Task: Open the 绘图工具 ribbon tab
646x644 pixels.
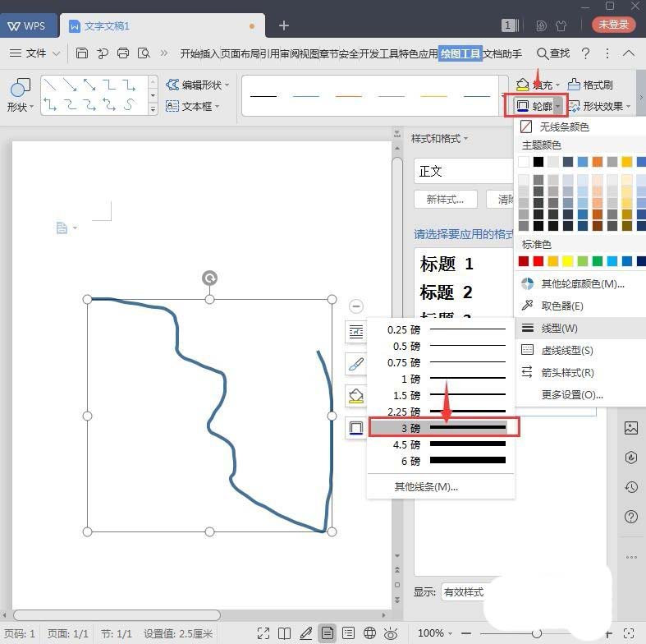Action: (x=460, y=53)
